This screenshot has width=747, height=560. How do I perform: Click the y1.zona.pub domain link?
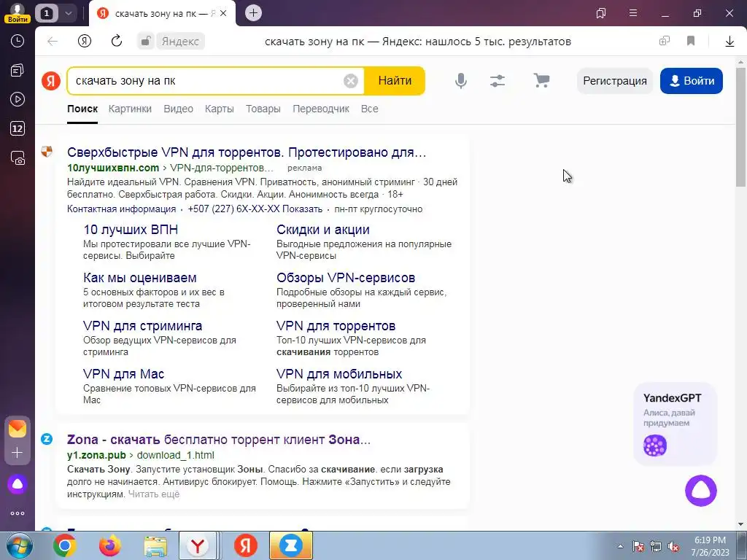pyautogui.click(x=97, y=455)
